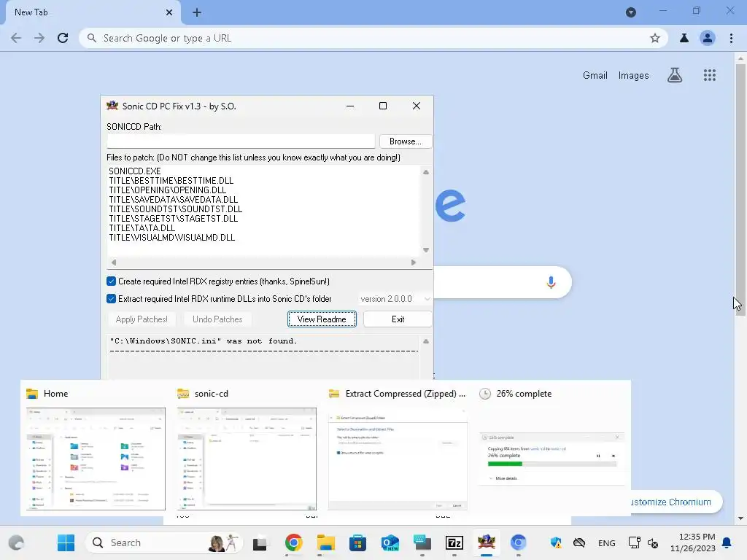Click TITLE\TA\TA.DLL in the list

[x=142, y=228]
